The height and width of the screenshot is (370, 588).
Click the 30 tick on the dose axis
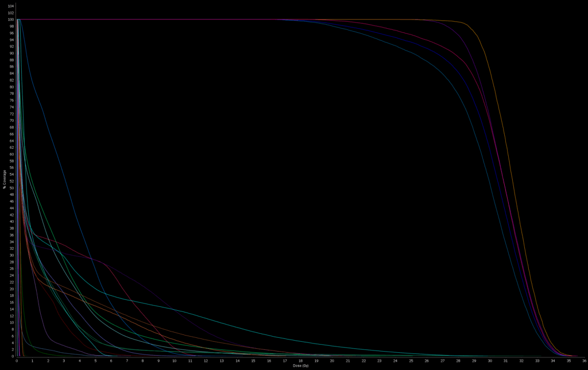point(490,361)
